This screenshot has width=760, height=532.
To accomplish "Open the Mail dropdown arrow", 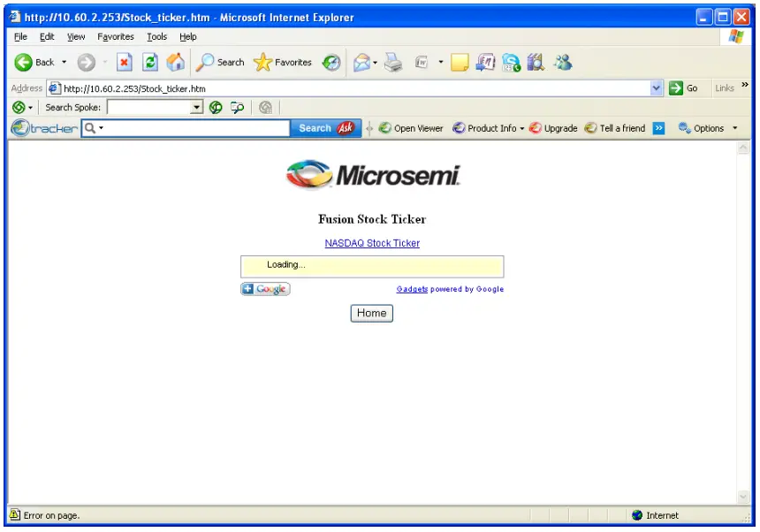I will coord(376,63).
